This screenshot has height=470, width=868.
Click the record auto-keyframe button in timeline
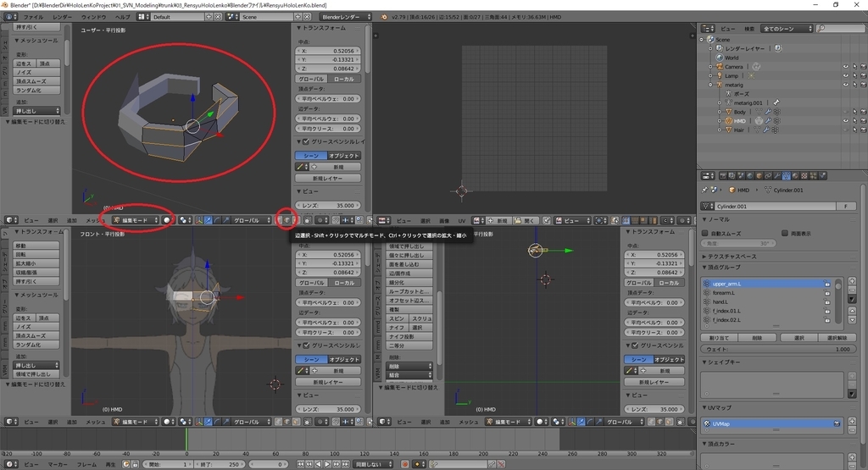pos(405,464)
